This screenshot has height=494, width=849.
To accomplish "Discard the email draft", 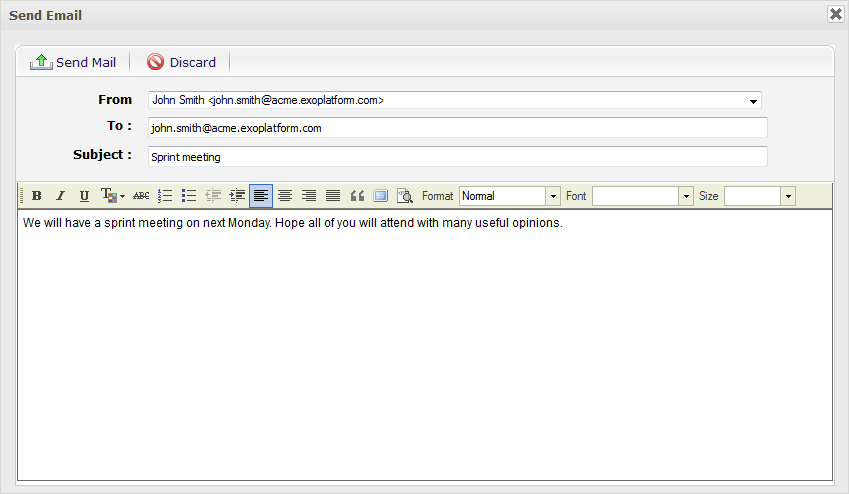I will 182,62.
